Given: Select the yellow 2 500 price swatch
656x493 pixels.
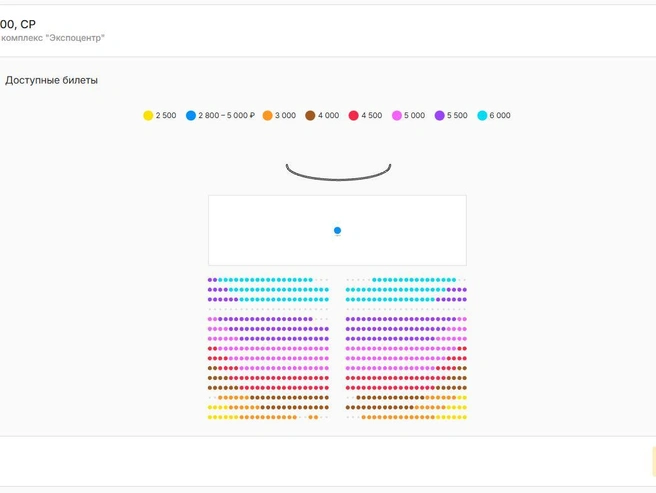Looking at the screenshot, I should [x=148, y=116].
